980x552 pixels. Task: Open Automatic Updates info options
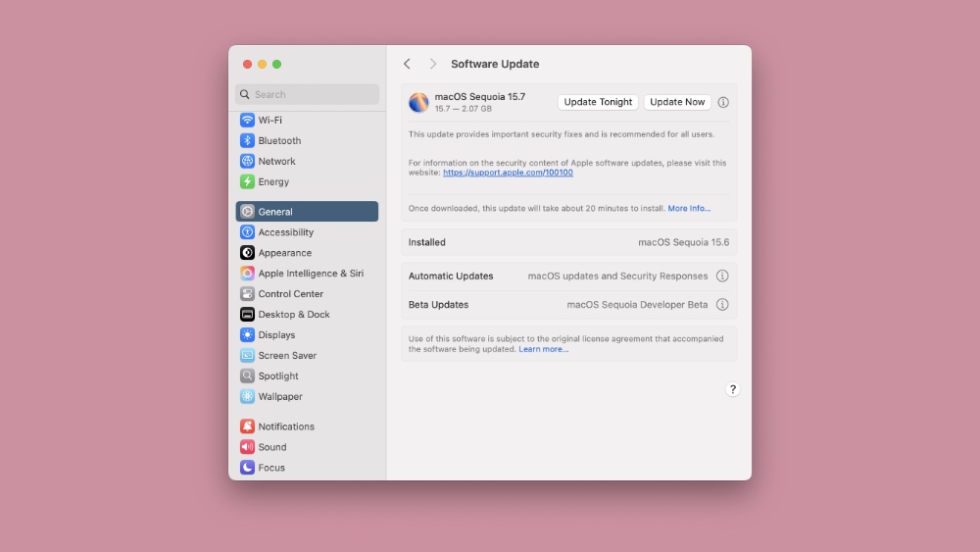[x=722, y=276]
